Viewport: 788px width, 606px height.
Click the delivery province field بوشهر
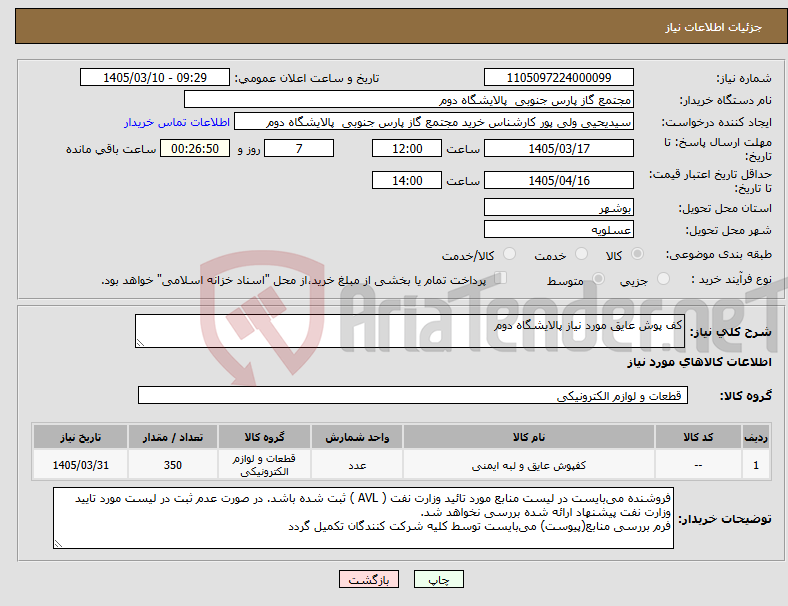coord(558,207)
